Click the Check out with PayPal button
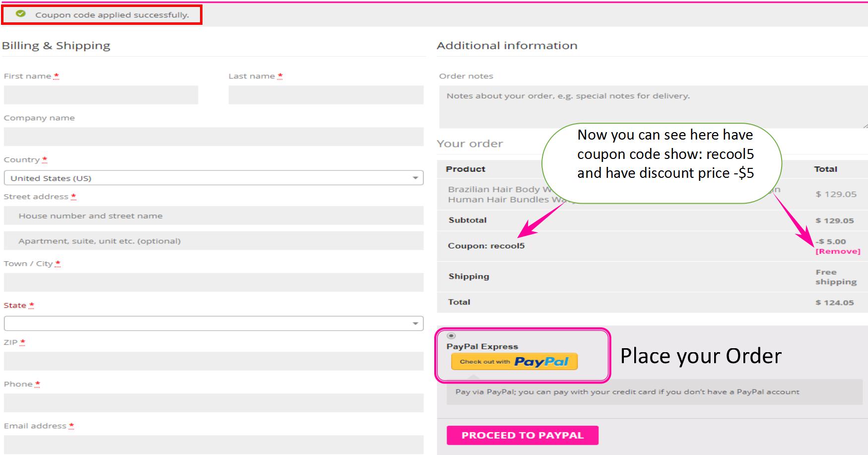 coord(514,362)
